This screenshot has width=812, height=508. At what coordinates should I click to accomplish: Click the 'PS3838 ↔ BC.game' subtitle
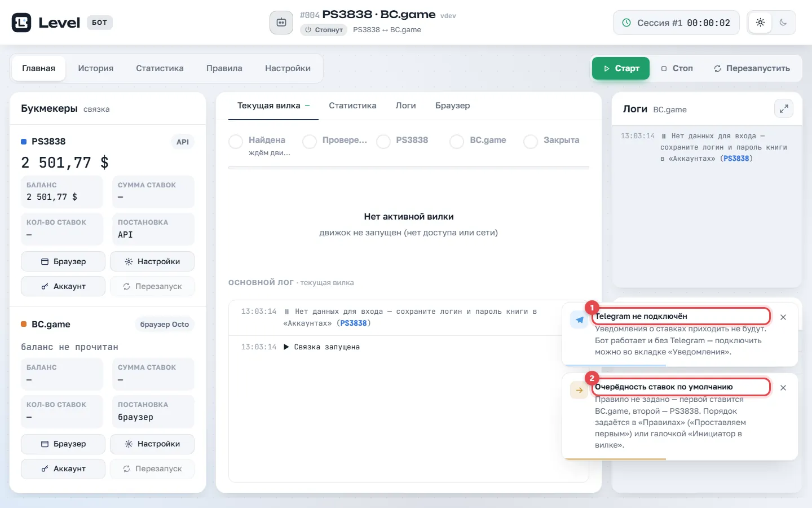point(387,30)
